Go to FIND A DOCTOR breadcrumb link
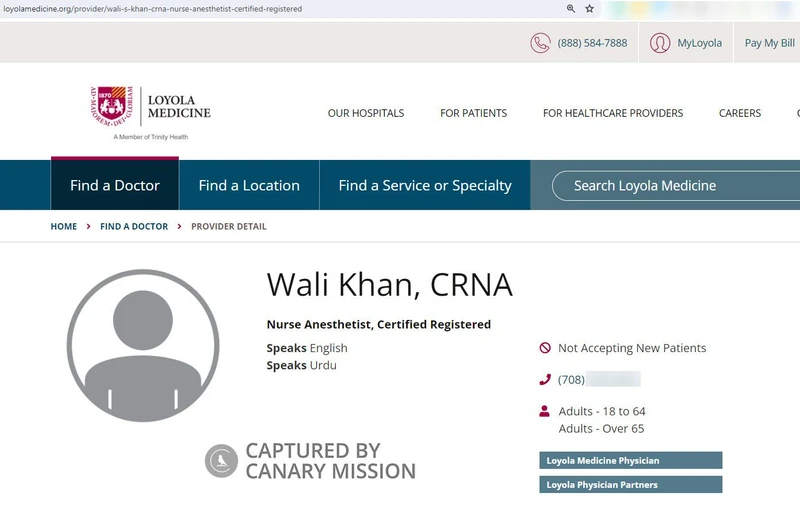Screen dimensions: 800x508 (134, 226)
